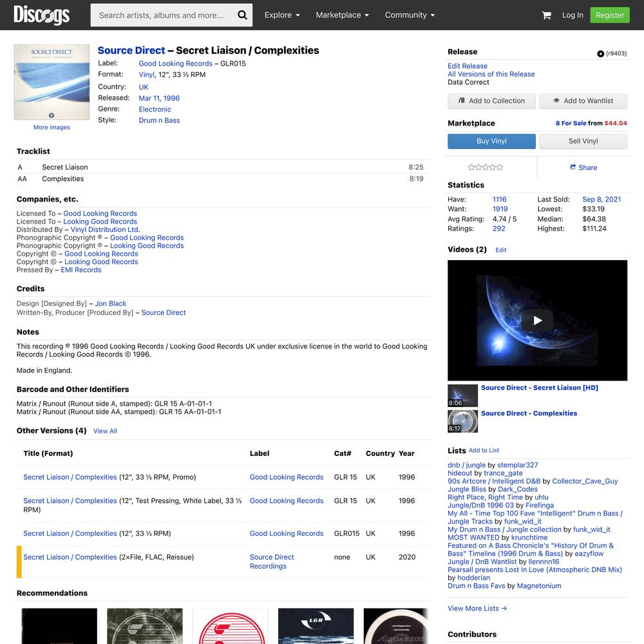This screenshot has height=644, width=644.
Task: Open the Want count 1919
Action: [x=500, y=209]
